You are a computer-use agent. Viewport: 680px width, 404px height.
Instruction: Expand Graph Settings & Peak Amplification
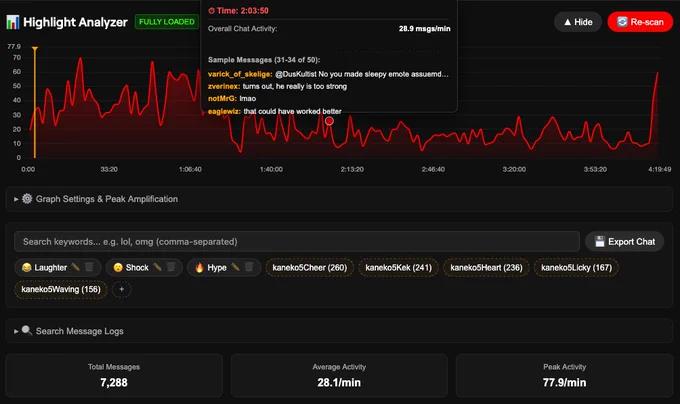pos(339,199)
